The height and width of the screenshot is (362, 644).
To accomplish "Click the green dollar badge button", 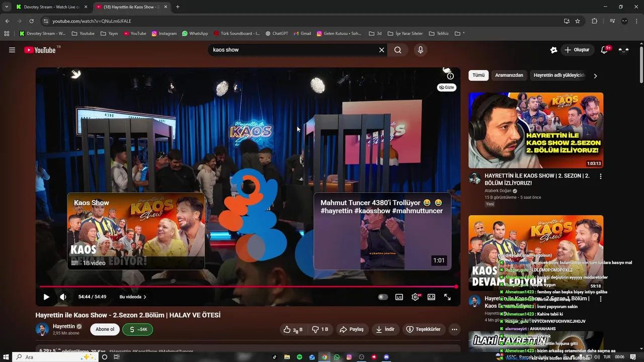I will point(138,329).
